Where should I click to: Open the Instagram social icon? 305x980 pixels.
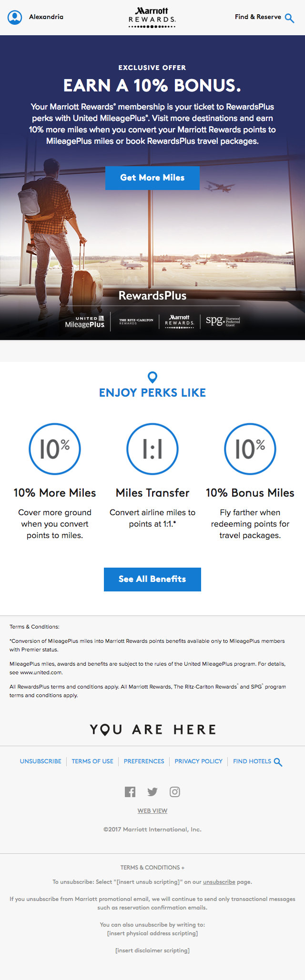click(175, 792)
